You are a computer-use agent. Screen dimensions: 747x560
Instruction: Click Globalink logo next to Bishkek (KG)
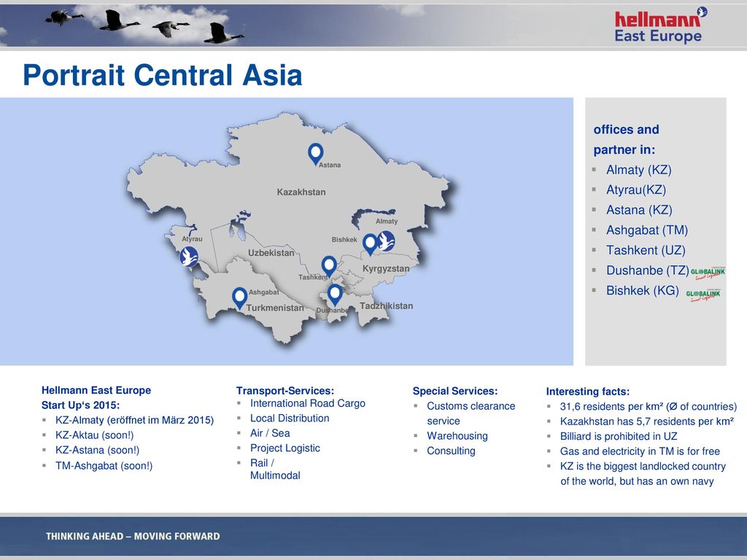pyautogui.click(x=703, y=295)
